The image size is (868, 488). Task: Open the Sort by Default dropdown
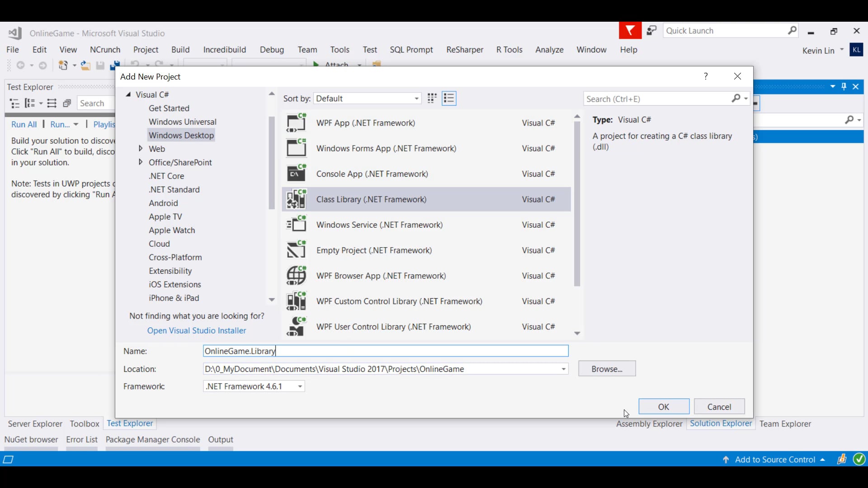367,99
